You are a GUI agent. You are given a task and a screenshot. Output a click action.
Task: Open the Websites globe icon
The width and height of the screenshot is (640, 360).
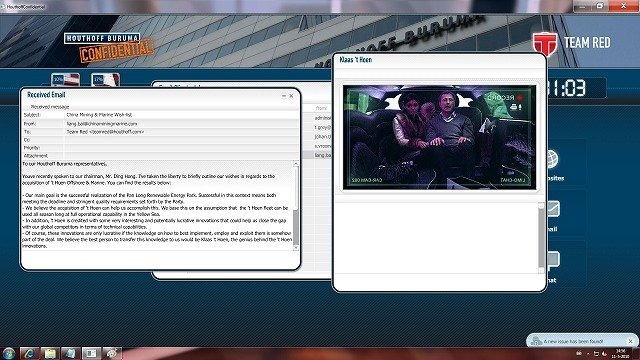[x=552, y=159]
